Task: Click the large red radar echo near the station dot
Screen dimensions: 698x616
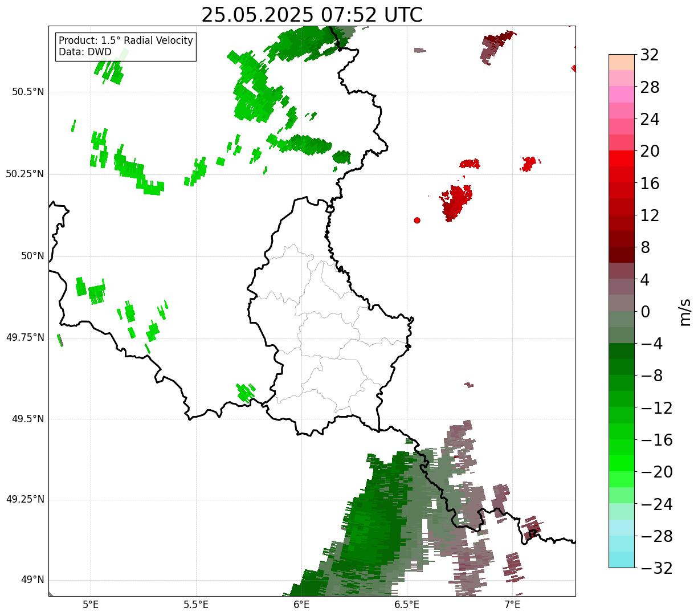Action: (x=456, y=202)
